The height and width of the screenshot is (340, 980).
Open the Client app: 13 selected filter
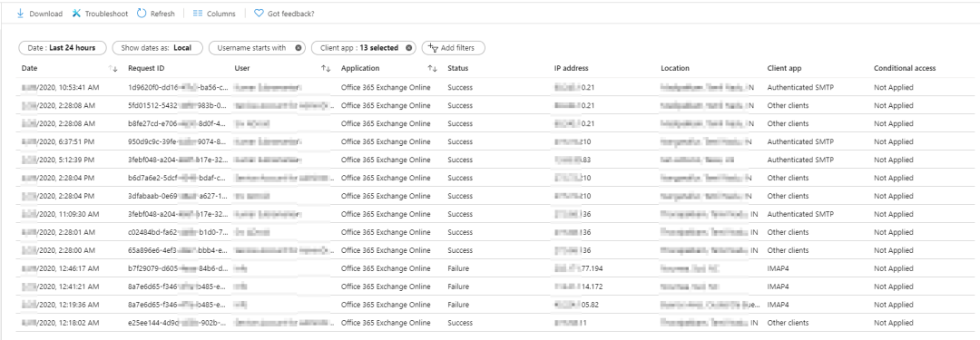pos(358,48)
